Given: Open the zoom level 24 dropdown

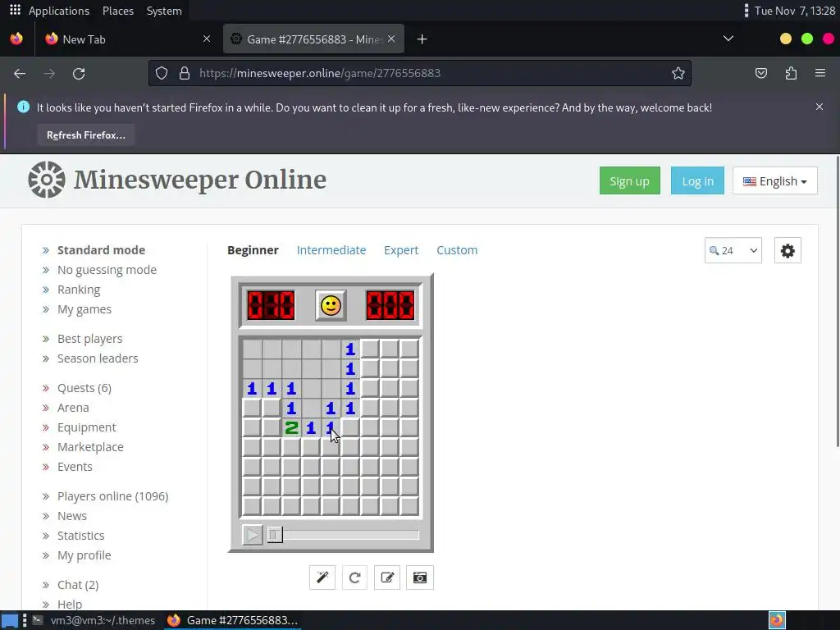Looking at the screenshot, I should click(x=733, y=250).
